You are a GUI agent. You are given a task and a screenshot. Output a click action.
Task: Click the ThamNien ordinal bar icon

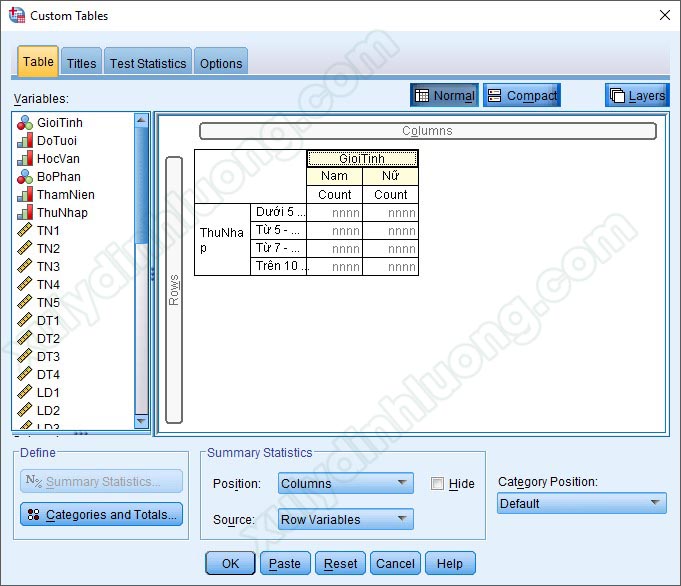click(x=25, y=195)
